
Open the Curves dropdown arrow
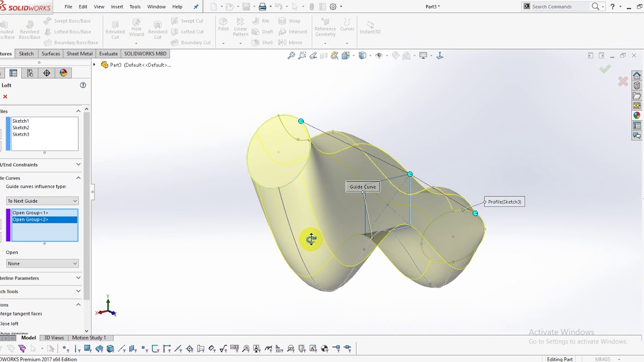[x=347, y=43]
